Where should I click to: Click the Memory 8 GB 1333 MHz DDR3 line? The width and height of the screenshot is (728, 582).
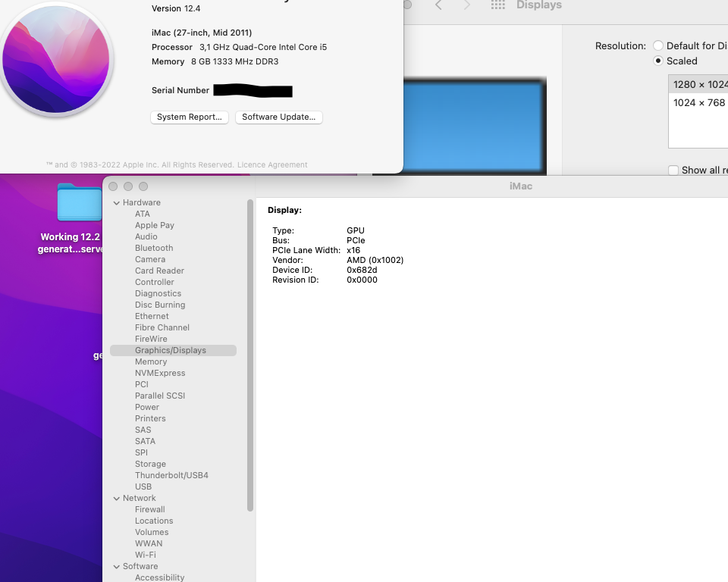[x=215, y=61]
